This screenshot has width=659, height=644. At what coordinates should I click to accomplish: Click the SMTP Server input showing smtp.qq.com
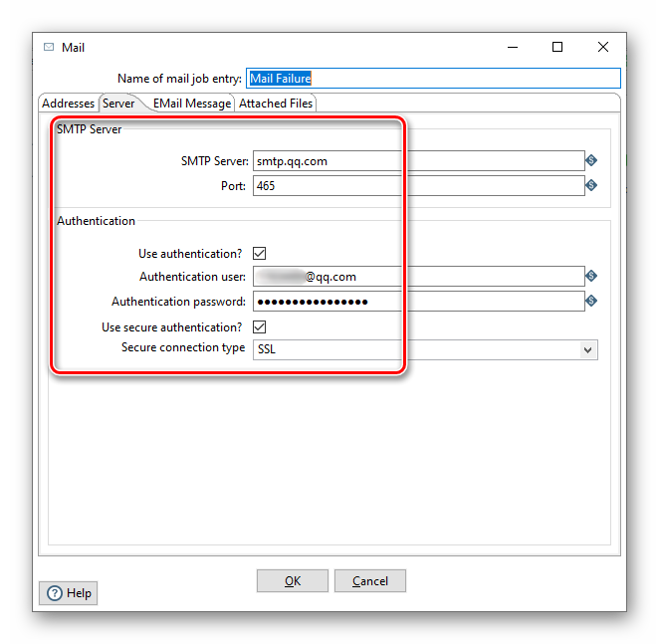tap(419, 160)
